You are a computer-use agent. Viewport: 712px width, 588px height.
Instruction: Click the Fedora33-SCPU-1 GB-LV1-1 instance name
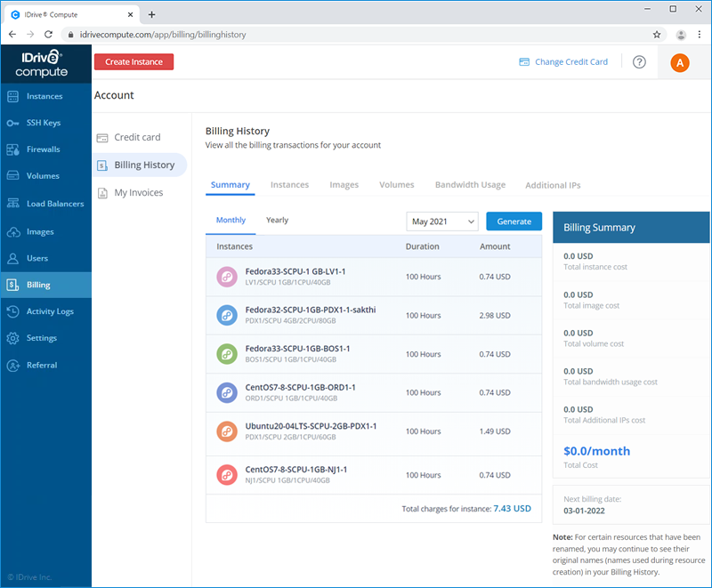point(295,271)
